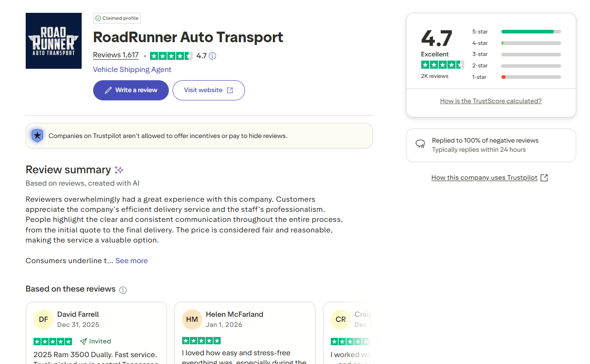Click the Trustpilot star shield in the incentives banner
Image resolution: width=590 pixels, height=364 pixels.
pyautogui.click(x=37, y=136)
